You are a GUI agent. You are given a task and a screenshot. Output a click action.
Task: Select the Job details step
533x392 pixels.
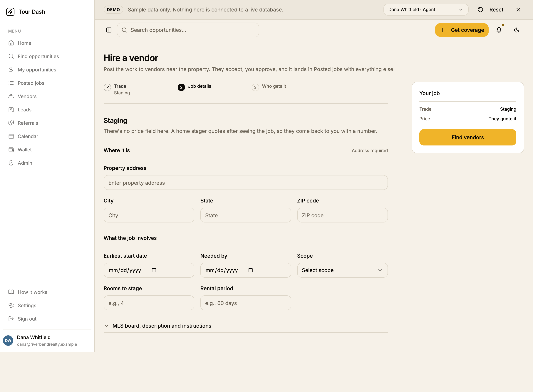click(195, 87)
